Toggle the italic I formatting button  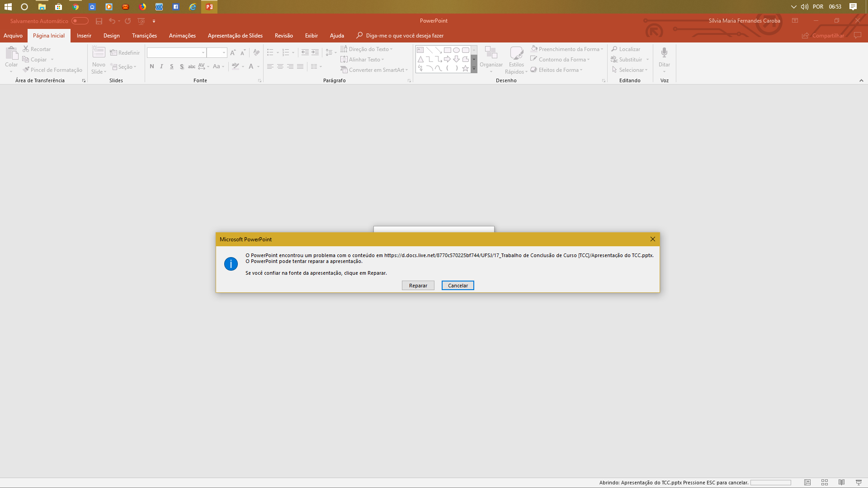[161, 66]
